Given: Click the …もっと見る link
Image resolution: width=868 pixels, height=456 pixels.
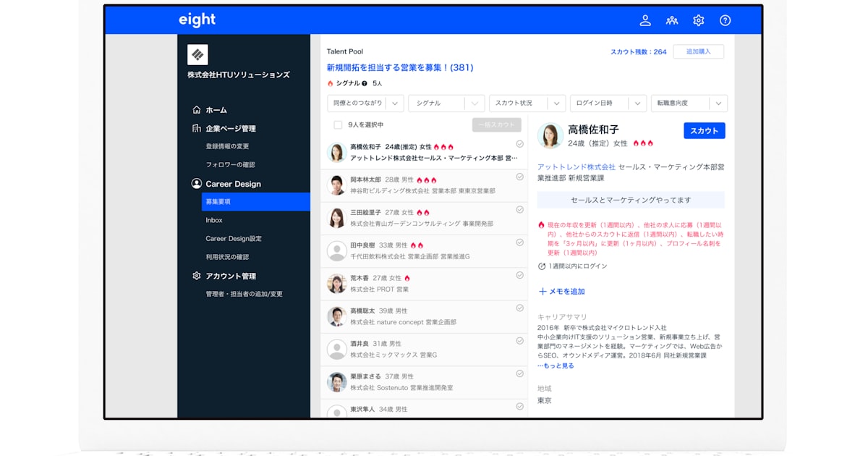Looking at the screenshot, I should [x=556, y=366].
